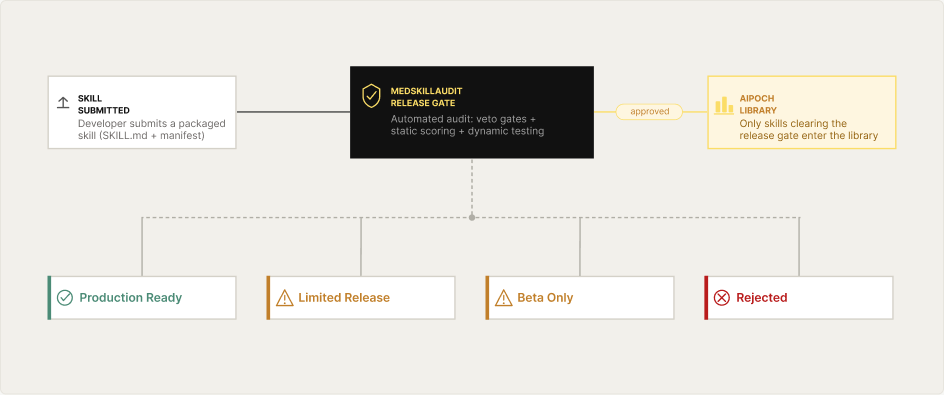Click the SKILL SUBMITTED heading
Viewport: 944px width, 395px height.
click(104, 104)
